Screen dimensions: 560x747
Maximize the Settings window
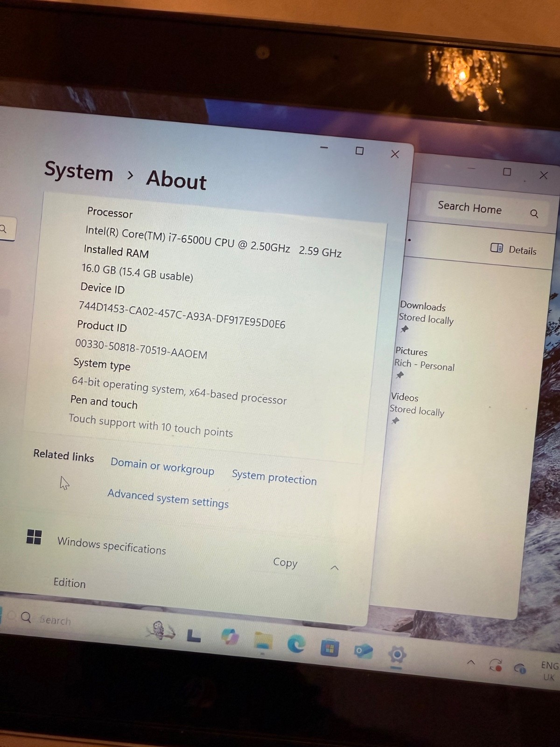click(x=359, y=150)
